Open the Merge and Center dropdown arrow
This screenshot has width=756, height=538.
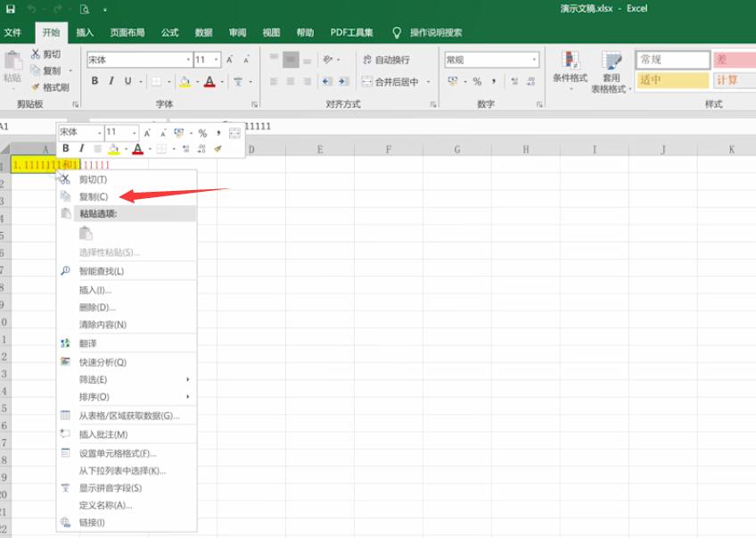click(428, 82)
